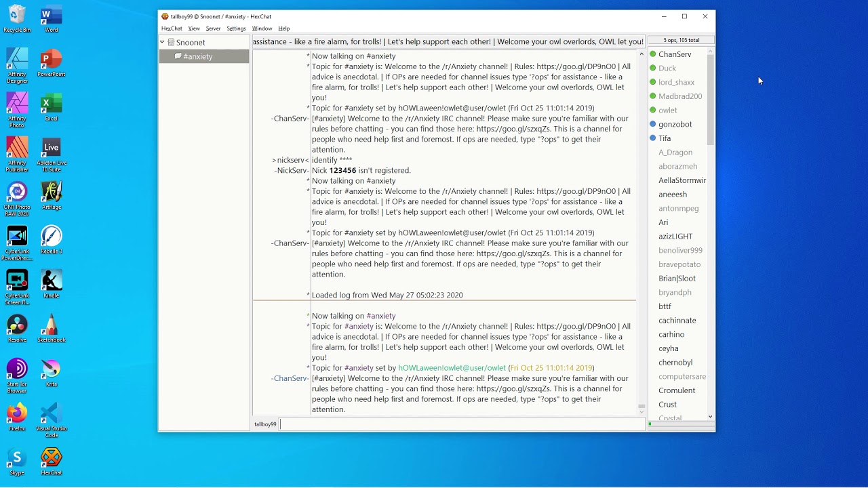Launch Visual Studio Code icon

[x=51, y=420]
